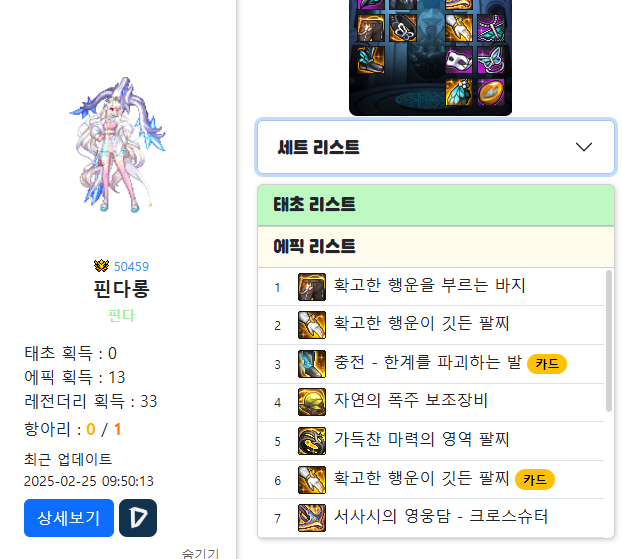Click the gold crest icon beside 50459
Screen dimensions: 622x559
click(102, 266)
